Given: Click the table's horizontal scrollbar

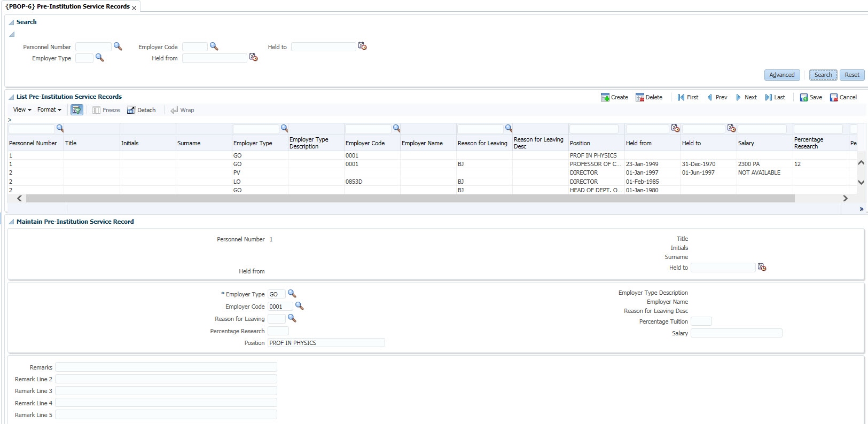Looking at the screenshot, I should click(410, 199).
